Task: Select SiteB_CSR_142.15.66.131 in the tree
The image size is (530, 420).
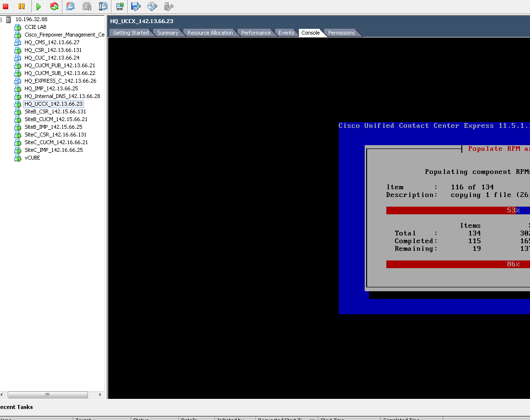Action: (x=55, y=111)
